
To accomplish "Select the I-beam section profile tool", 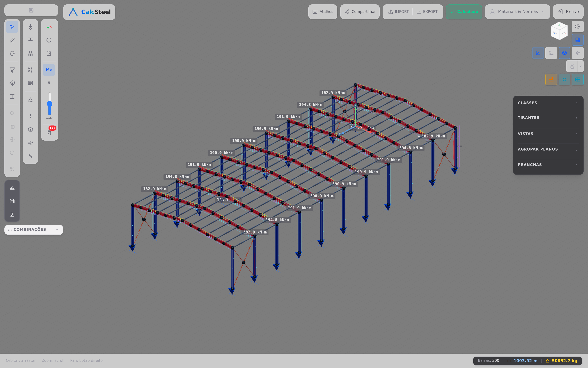I will pyautogui.click(x=12, y=96).
